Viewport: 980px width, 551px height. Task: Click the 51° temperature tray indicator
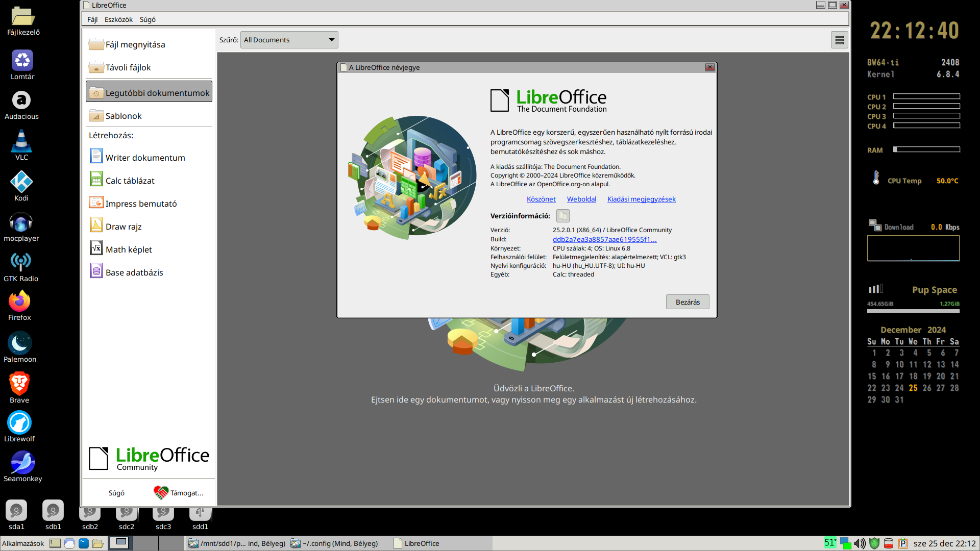pos(830,543)
